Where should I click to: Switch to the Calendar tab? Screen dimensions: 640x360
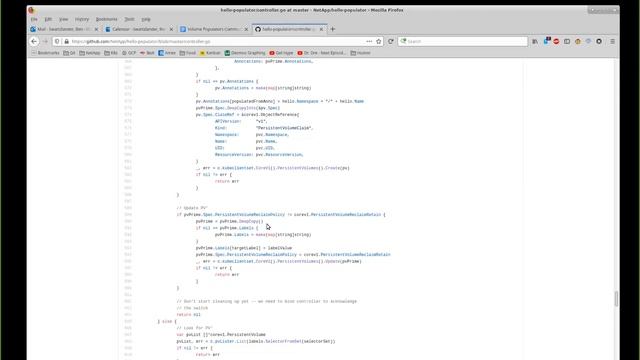point(139,29)
